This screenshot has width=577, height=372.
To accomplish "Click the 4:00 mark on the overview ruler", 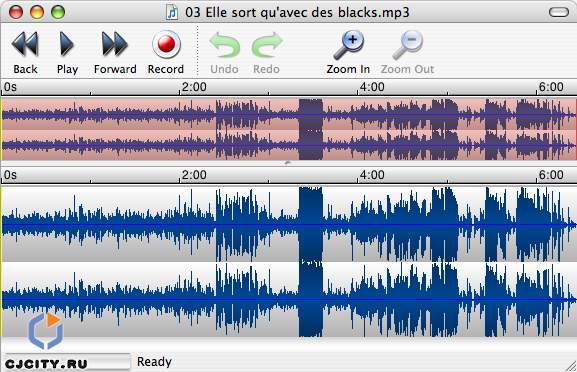I will pyautogui.click(x=372, y=87).
